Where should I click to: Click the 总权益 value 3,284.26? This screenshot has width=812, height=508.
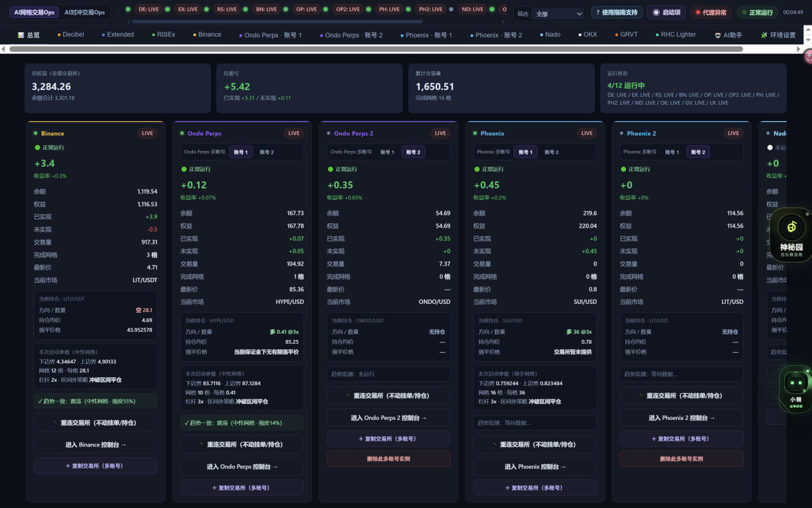pos(51,87)
